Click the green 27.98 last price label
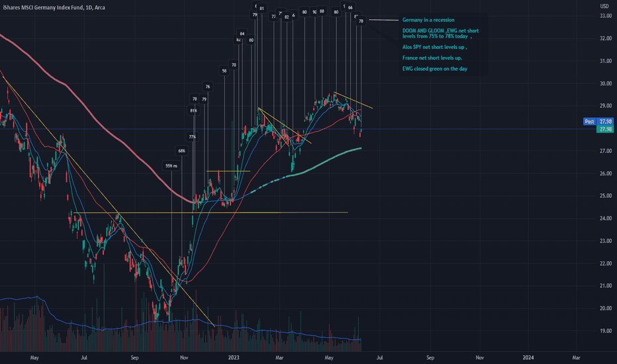617x364 pixels. point(606,129)
